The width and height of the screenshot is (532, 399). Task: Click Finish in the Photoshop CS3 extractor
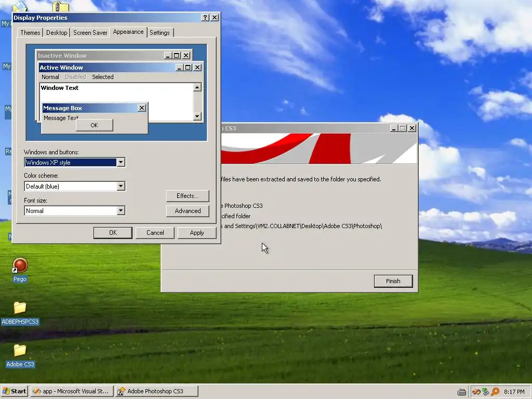[x=393, y=281]
